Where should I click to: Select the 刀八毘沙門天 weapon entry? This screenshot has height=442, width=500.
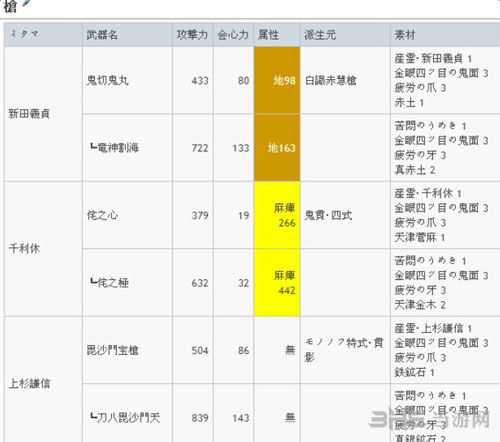coord(125,418)
